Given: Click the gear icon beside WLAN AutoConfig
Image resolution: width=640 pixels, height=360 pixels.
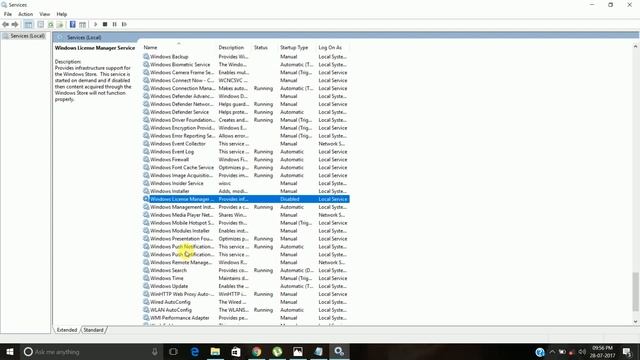Looking at the screenshot, I should tap(146, 310).
